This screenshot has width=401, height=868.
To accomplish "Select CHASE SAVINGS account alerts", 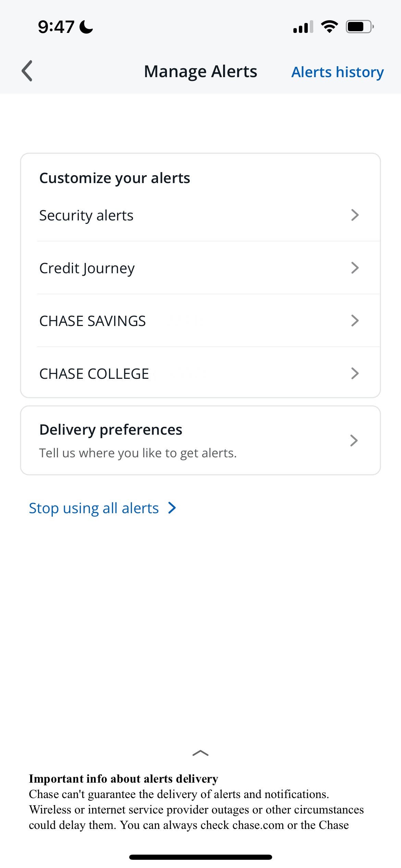I will click(93, 321).
